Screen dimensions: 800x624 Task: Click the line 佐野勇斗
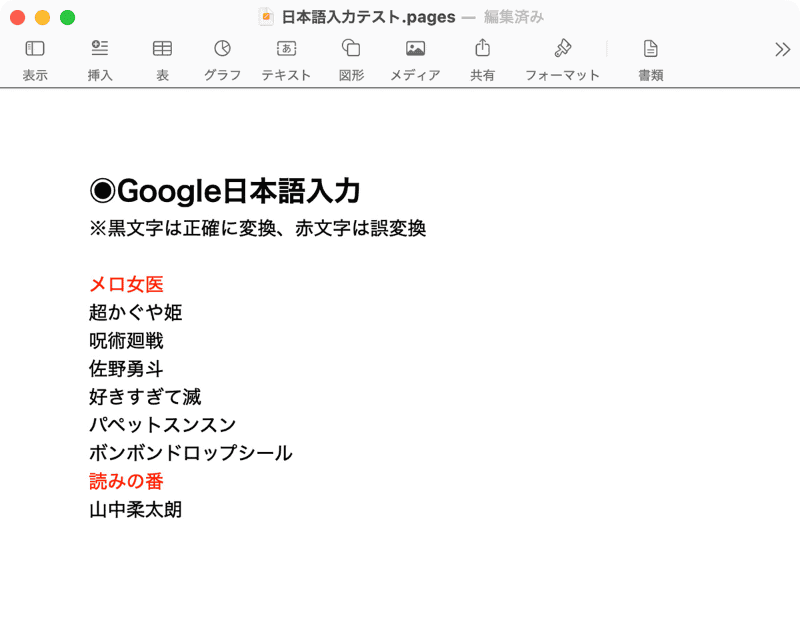pyautogui.click(x=127, y=368)
